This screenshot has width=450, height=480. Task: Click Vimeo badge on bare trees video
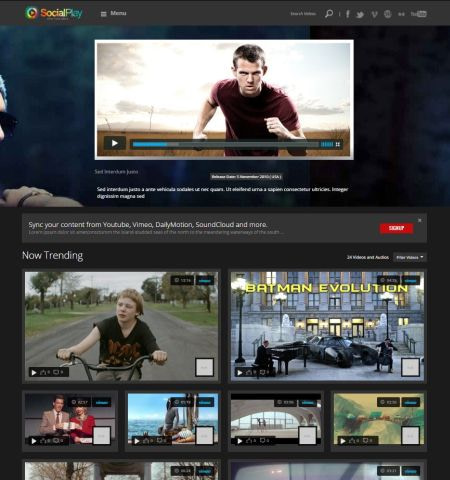(205, 471)
